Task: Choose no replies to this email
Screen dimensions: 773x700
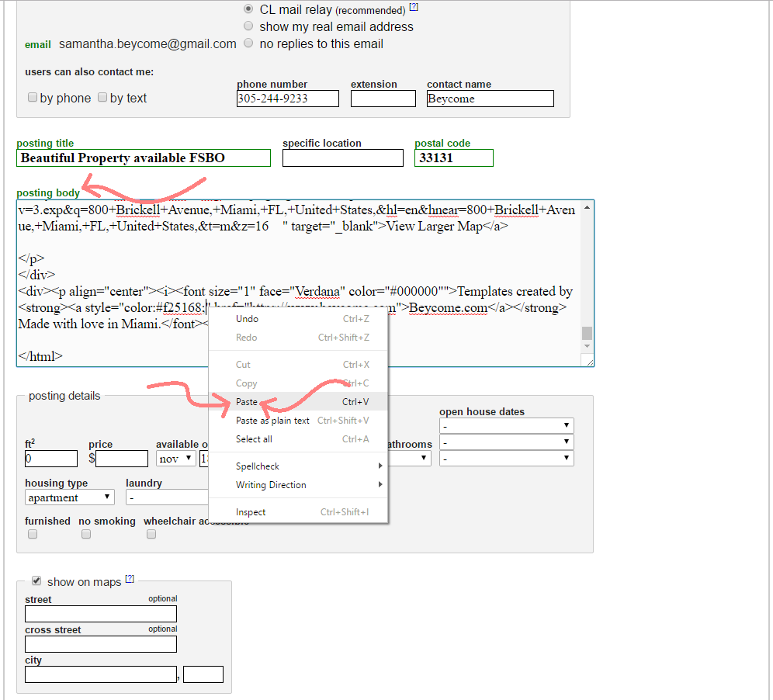Action: point(248,43)
